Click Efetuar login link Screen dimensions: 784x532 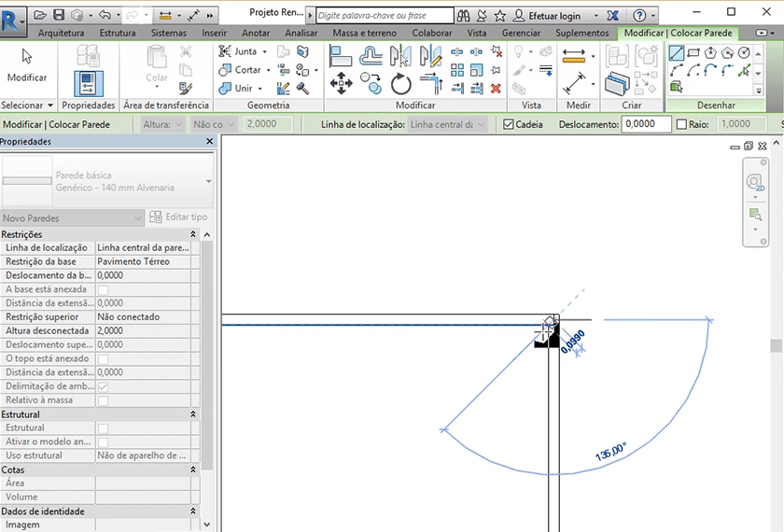coord(554,16)
